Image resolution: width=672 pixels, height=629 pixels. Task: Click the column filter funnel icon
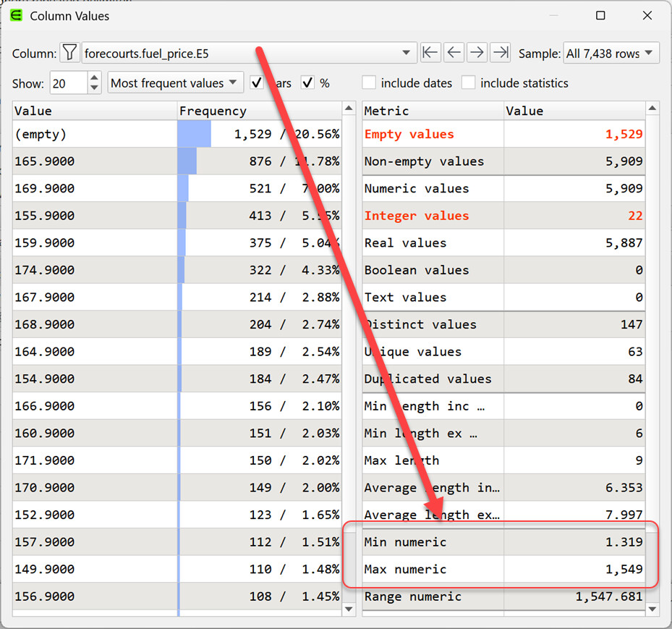69,53
